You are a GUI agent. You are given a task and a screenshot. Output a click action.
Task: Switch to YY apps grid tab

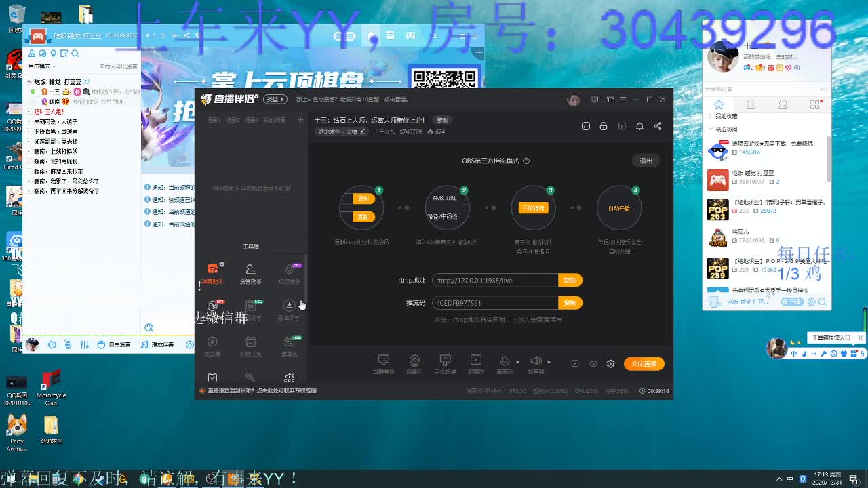click(814, 104)
